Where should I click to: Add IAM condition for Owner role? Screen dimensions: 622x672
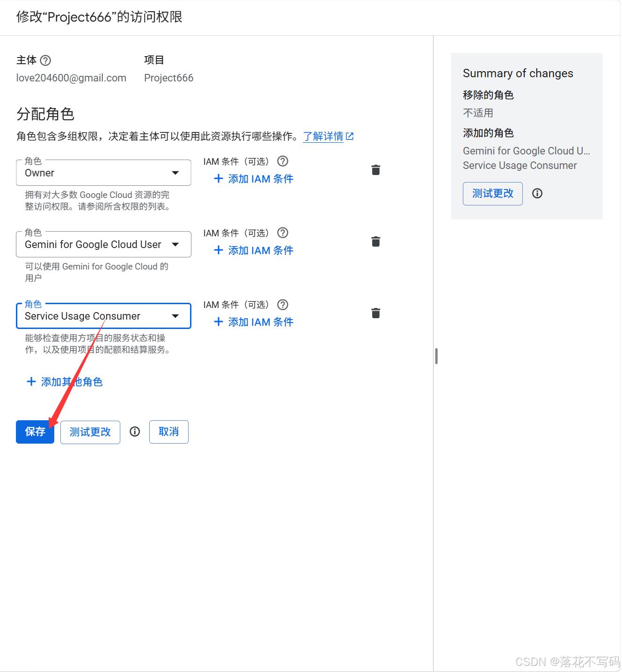(x=253, y=179)
